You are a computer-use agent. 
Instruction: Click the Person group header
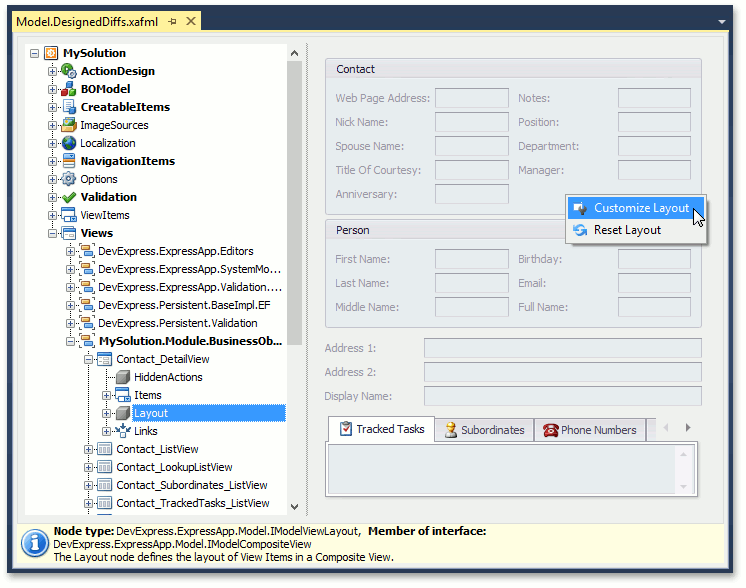point(445,230)
